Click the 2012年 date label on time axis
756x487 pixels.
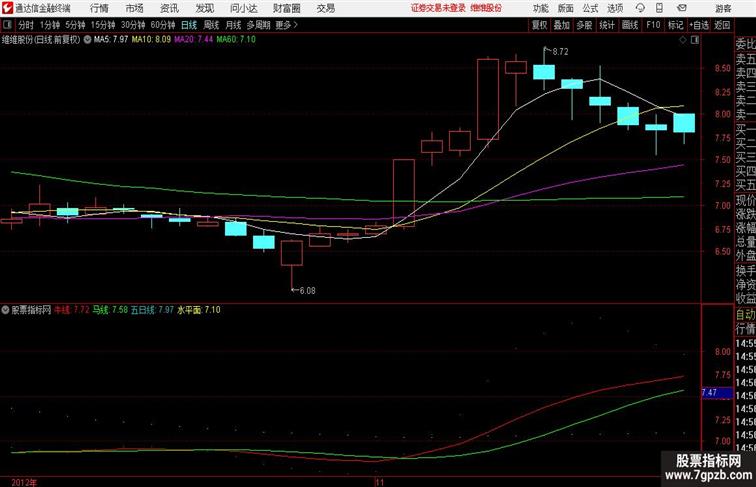pyautogui.click(x=24, y=482)
